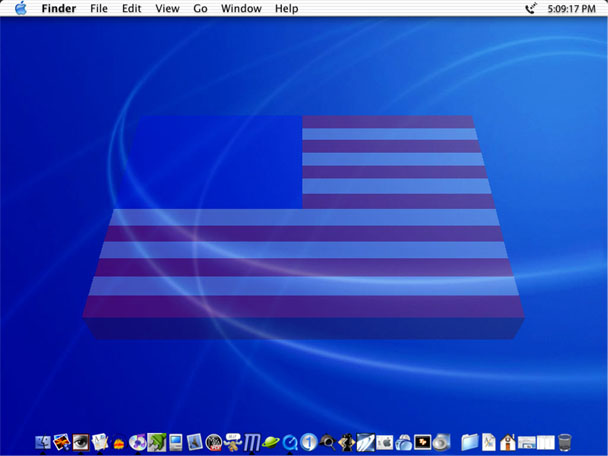Open the View menu
The image size is (608, 456).
[x=167, y=9]
